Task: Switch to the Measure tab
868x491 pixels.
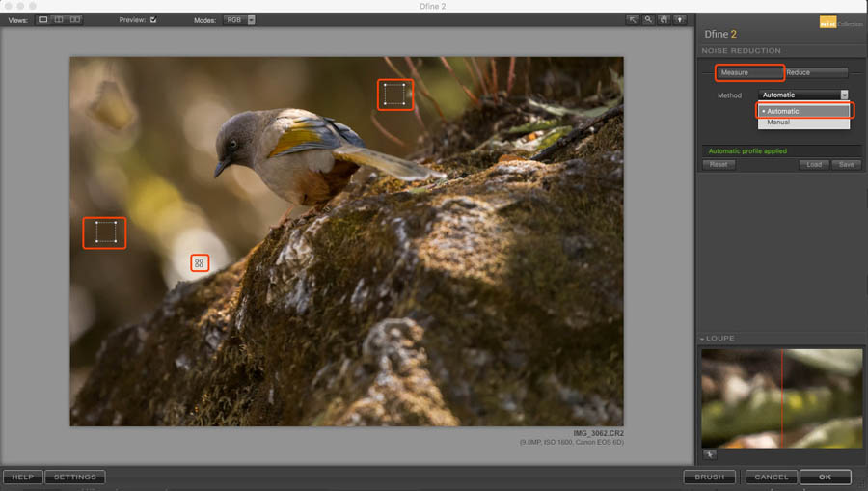Action: [x=749, y=72]
